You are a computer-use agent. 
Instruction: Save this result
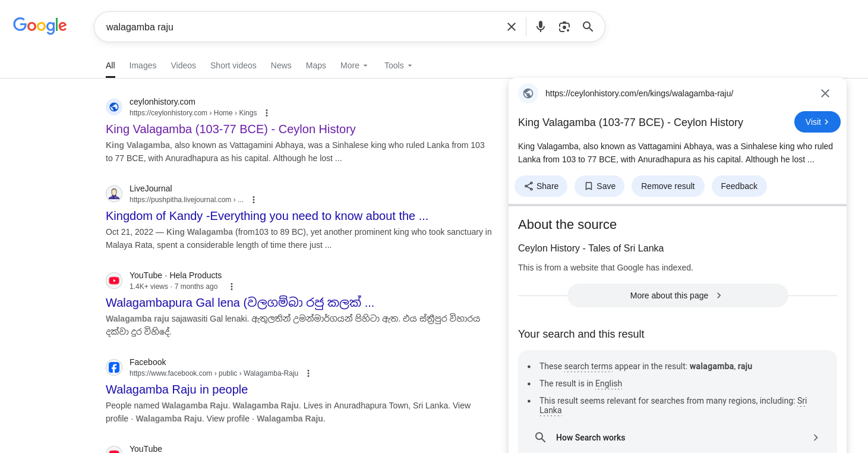click(599, 186)
